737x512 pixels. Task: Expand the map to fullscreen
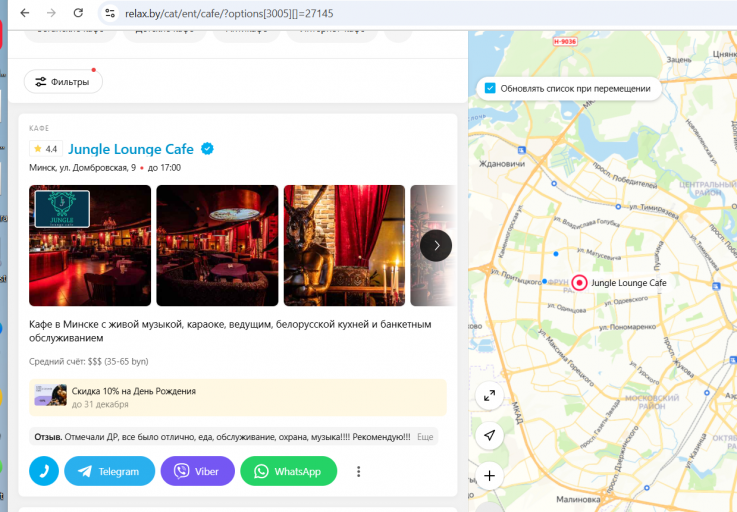[489, 395]
